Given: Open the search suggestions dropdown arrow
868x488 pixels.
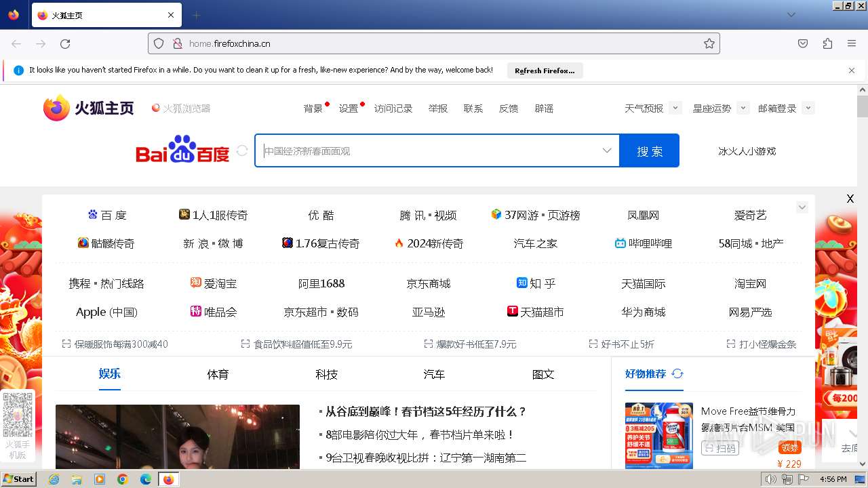Looking at the screenshot, I should coord(607,150).
